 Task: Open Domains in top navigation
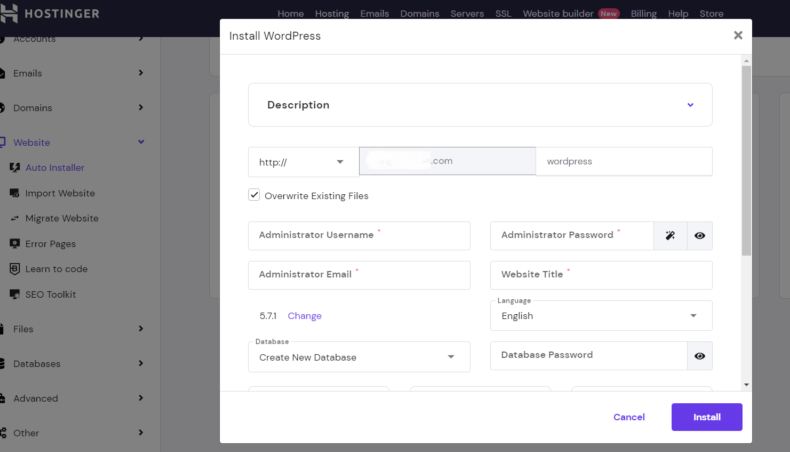(420, 14)
